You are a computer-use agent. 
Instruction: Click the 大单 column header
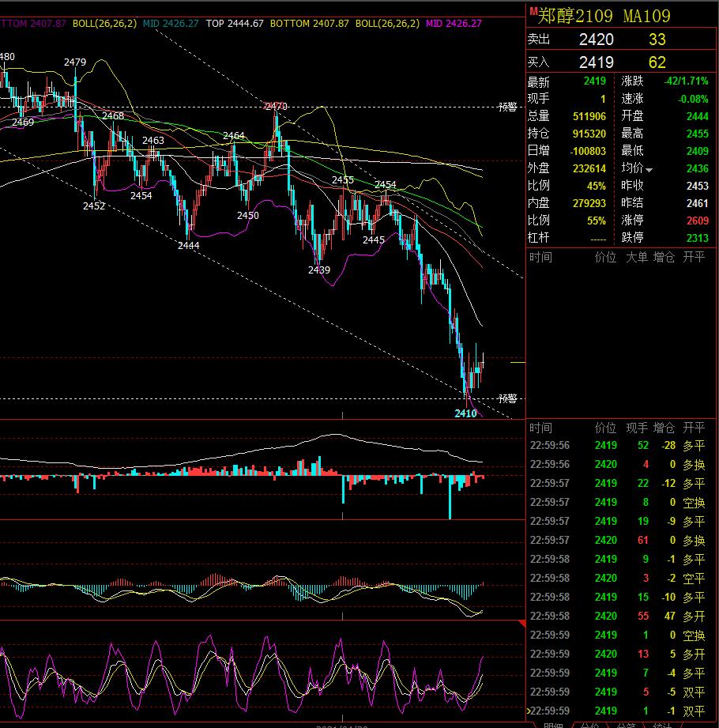point(636,257)
